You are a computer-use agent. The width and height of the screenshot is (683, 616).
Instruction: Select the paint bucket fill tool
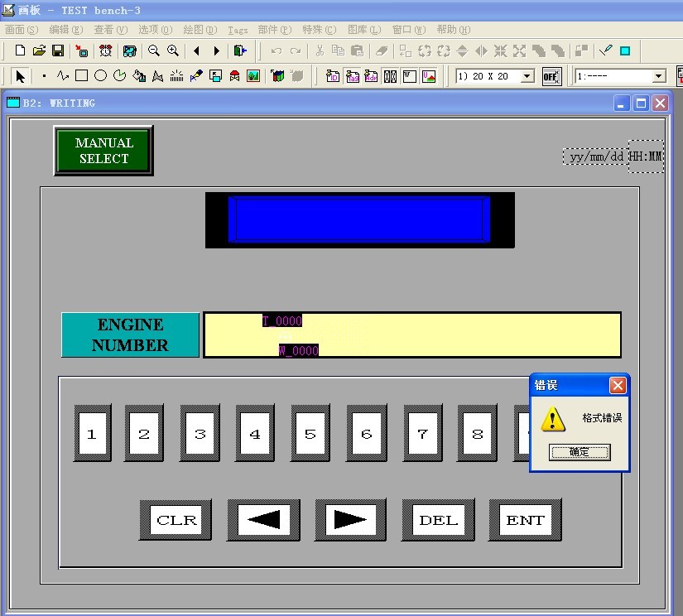[x=138, y=76]
